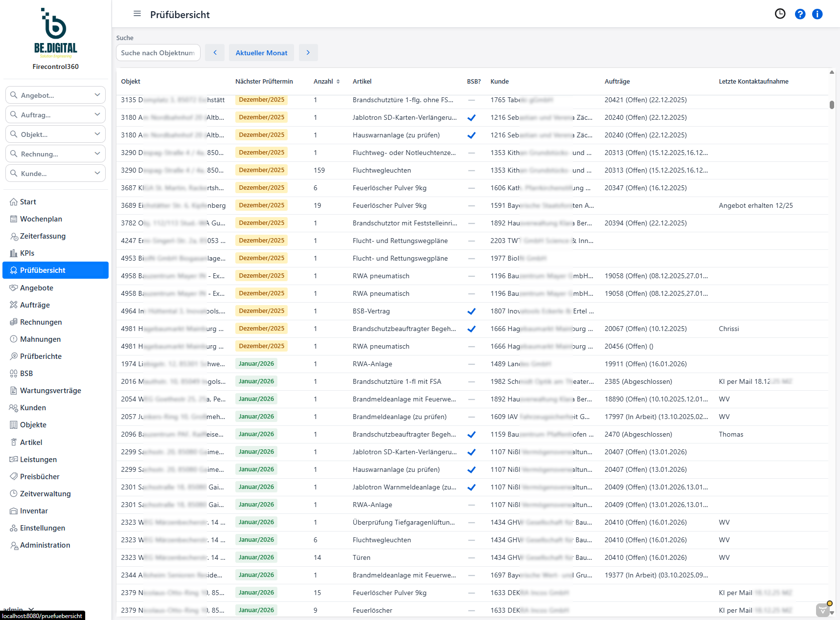Go to next month arrow
Viewport: 840px width, 620px height.
pyautogui.click(x=308, y=53)
